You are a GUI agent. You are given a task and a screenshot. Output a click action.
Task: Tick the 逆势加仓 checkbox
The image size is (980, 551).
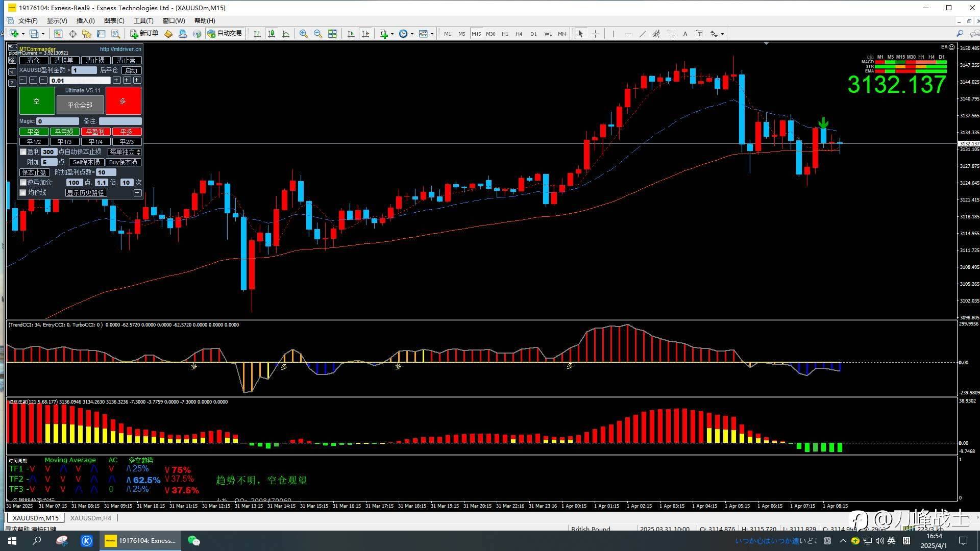(x=23, y=182)
